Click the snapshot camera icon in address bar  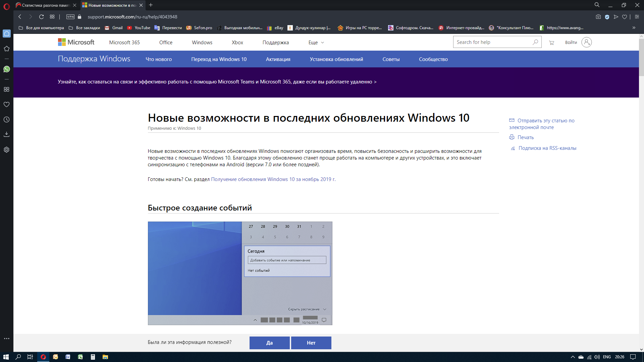[598, 17]
